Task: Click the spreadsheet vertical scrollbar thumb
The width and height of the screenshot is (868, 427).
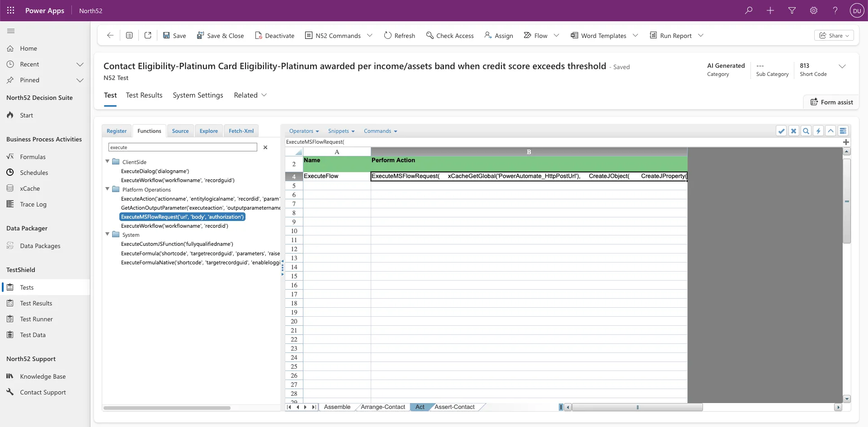Action: [x=847, y=201]
